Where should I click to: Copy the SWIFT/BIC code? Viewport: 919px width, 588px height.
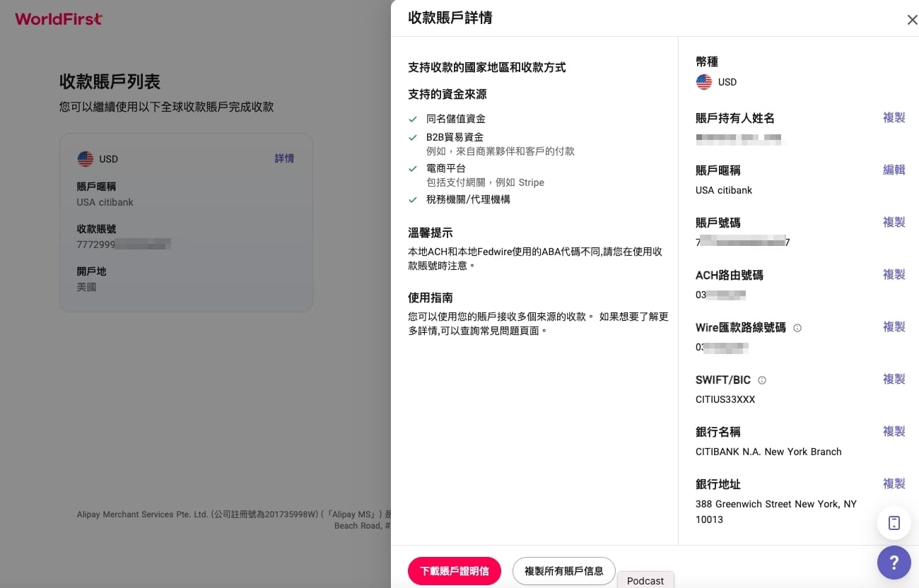point(894,379)
